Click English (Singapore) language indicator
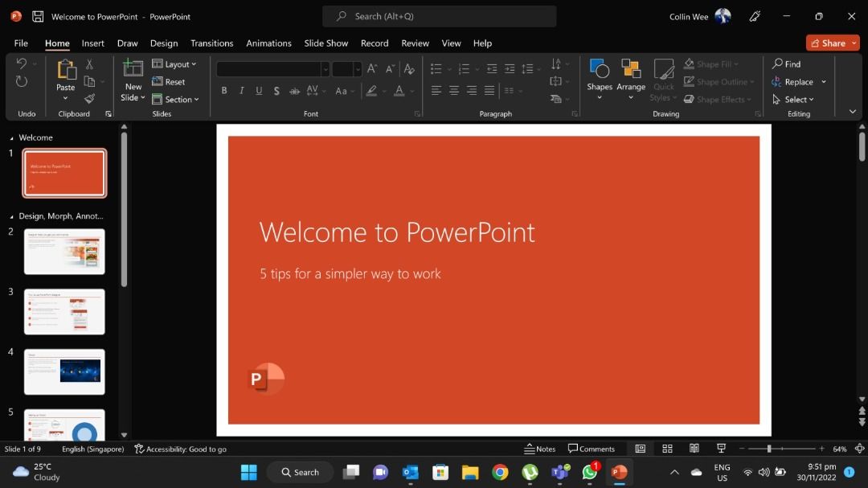Viewport: 868px width, 488px height. [x=93, y=449]
